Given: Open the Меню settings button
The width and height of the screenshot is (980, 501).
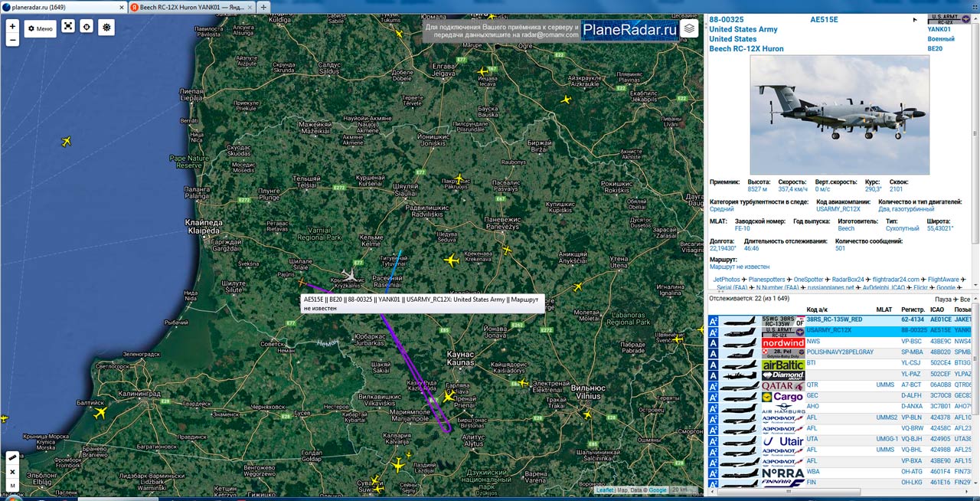Looking at the screenshot, I should 40,28.
